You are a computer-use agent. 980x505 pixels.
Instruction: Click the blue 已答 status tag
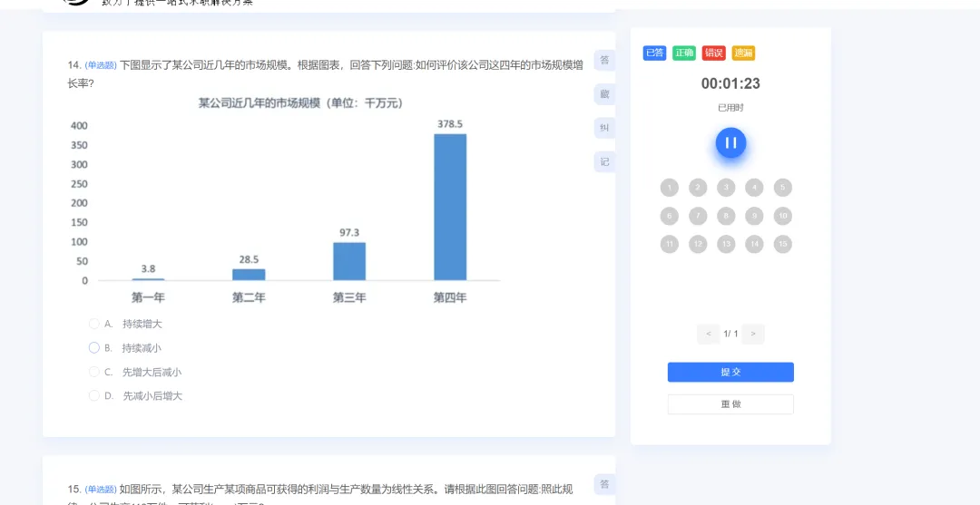click(x=654, y=53)
